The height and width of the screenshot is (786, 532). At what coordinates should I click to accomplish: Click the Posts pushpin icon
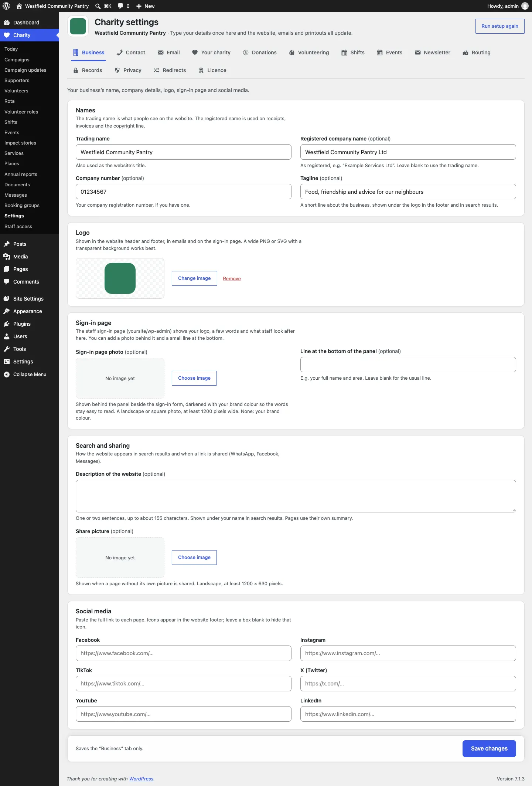click(7, 244)
